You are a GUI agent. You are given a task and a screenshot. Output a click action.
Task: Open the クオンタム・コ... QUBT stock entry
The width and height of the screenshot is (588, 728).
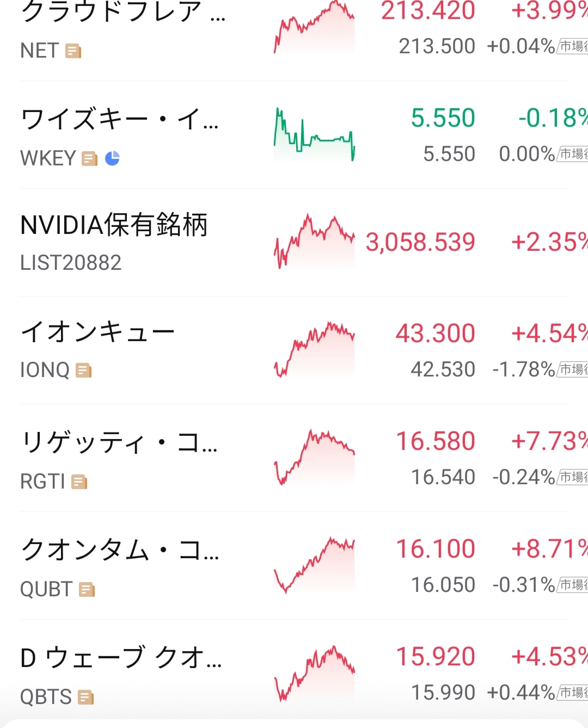(294, 566)
